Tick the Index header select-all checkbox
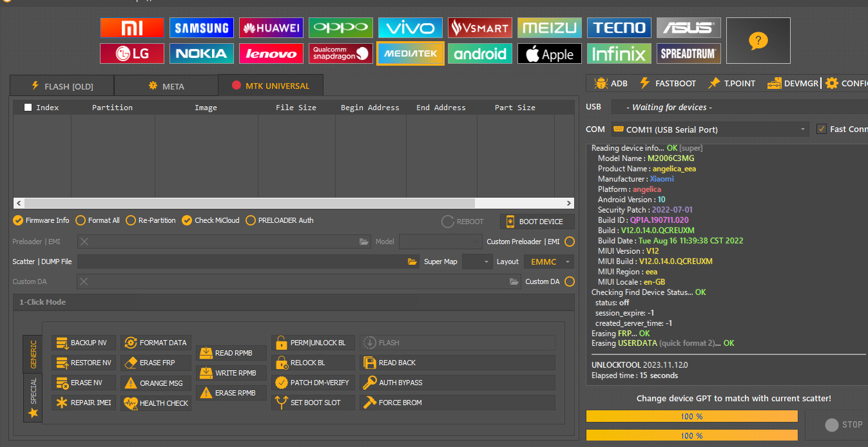 click(x=28, y=108)
